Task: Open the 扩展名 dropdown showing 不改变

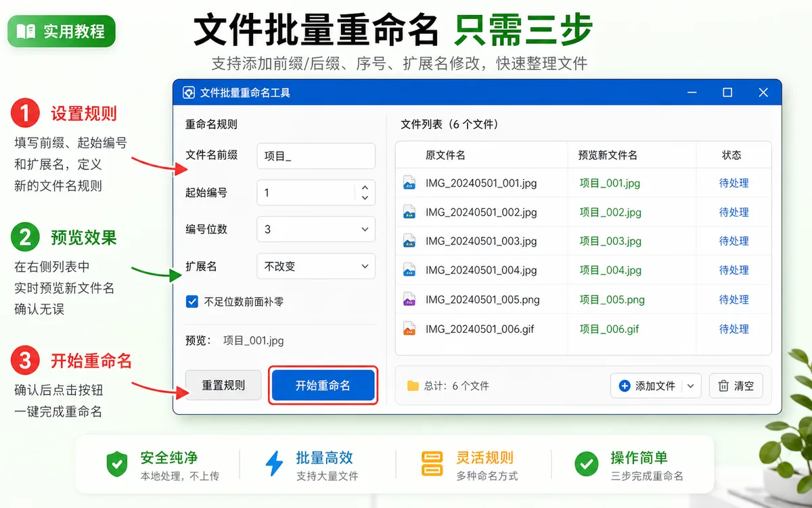Action: [x=316, y=266]
